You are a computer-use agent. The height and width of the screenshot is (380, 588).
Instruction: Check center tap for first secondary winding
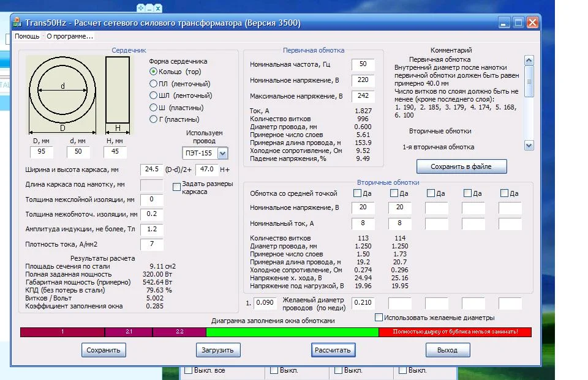[x=357, y=193]
